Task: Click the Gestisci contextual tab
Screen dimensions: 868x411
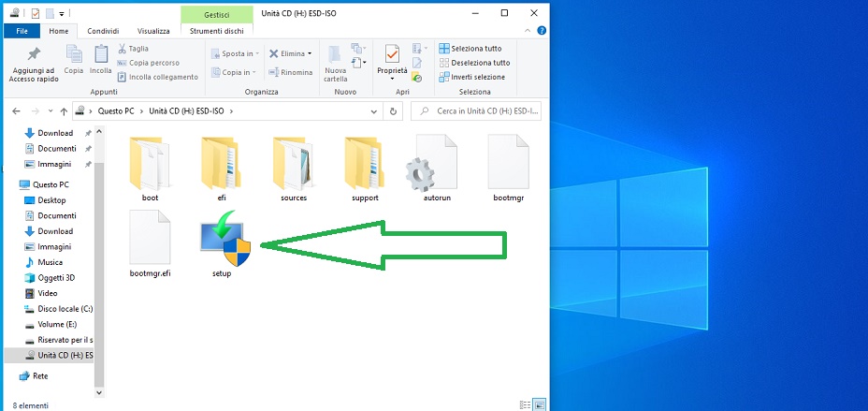Action: pos(217,15)
